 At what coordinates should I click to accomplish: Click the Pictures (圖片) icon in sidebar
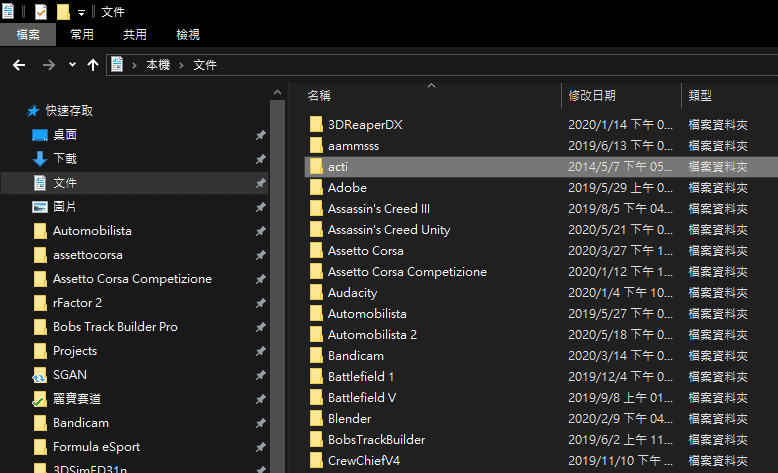40,207
